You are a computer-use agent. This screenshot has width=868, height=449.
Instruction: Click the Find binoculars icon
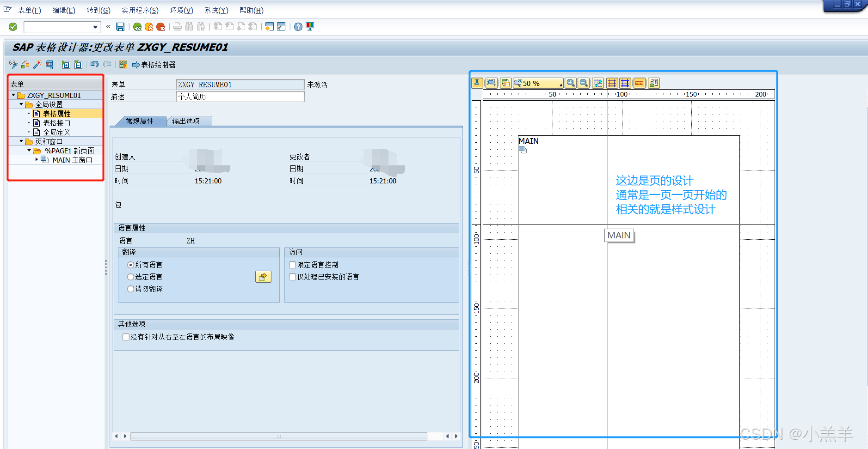pos(189,27)
